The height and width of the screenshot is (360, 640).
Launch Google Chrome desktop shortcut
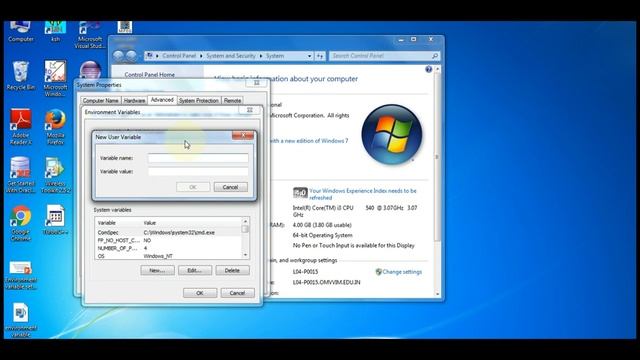pos(20,224)
